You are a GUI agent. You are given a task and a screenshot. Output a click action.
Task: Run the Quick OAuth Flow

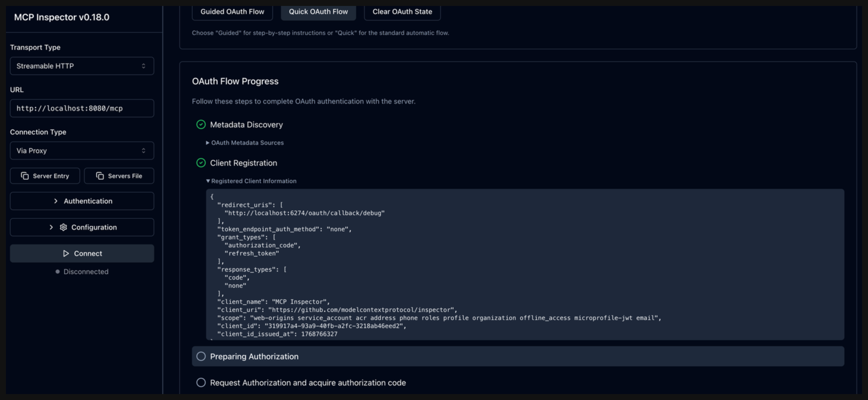click(318, 12)
